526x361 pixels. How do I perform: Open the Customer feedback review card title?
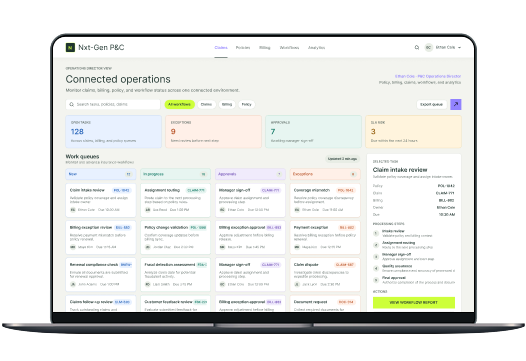pyautogui.click(x=168, y=302)
